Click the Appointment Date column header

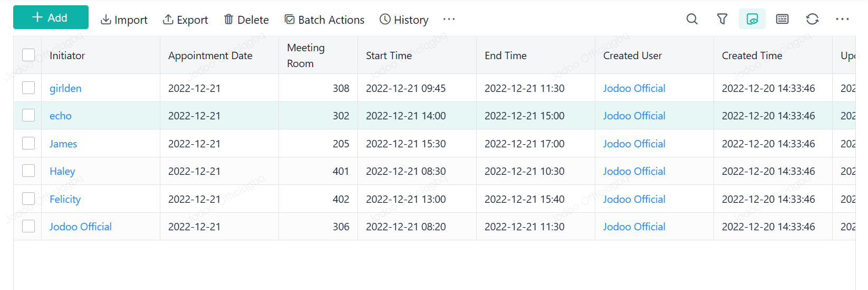[x=210, y=55]
